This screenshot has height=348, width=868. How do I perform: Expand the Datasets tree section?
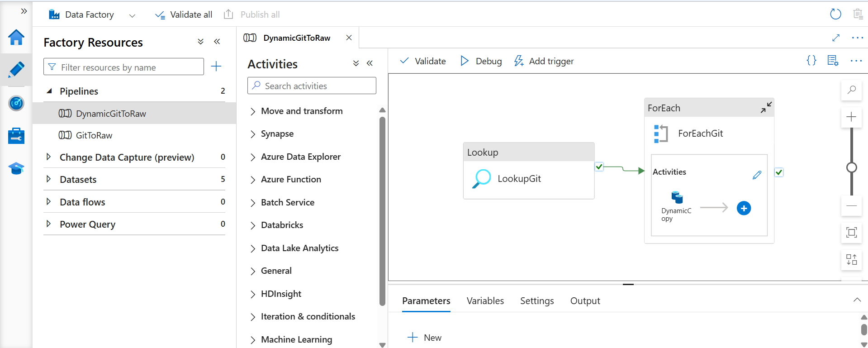pos(49,179)
